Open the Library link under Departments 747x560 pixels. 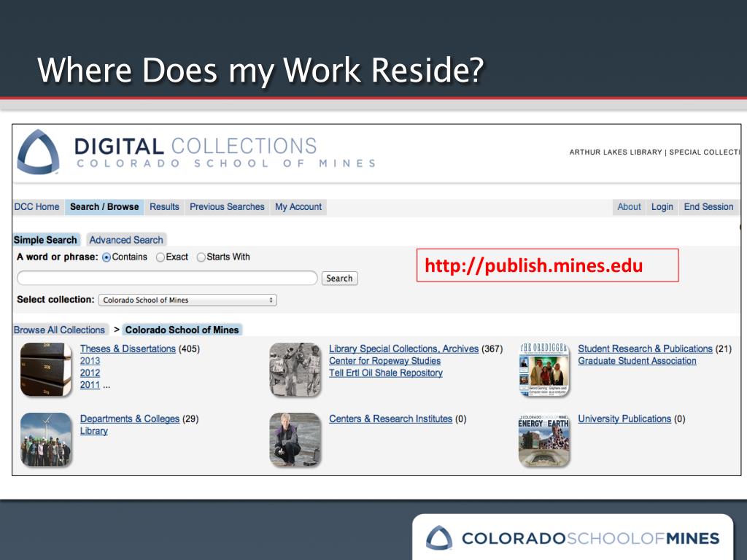tap(94, 431)
